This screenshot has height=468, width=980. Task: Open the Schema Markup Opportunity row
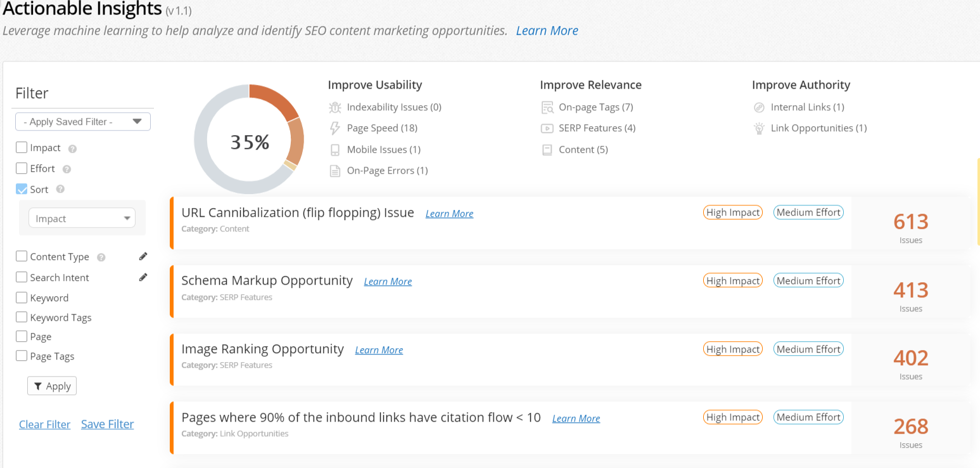point(267,280)
